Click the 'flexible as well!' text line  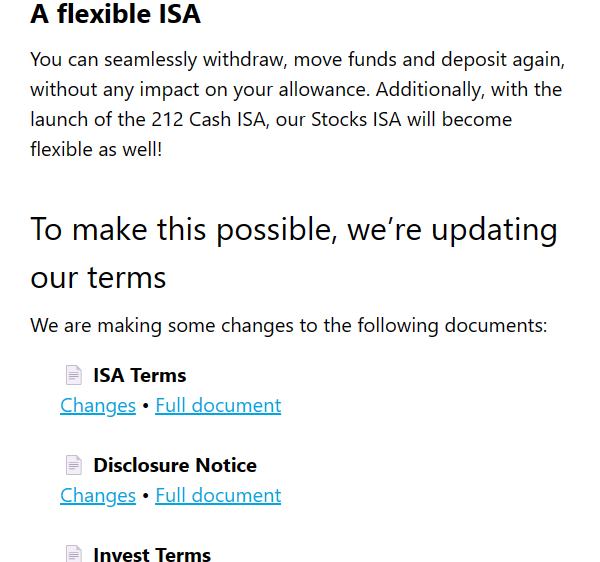(96, 149)
